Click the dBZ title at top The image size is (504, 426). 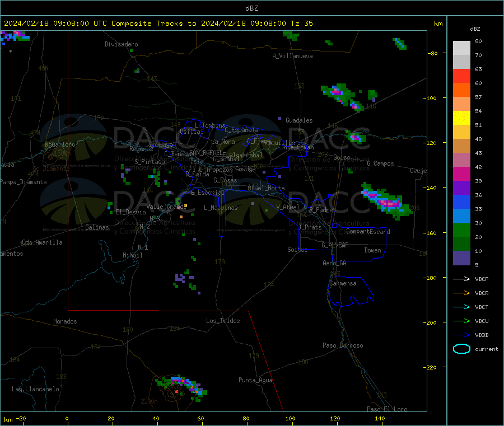[251, 8]
